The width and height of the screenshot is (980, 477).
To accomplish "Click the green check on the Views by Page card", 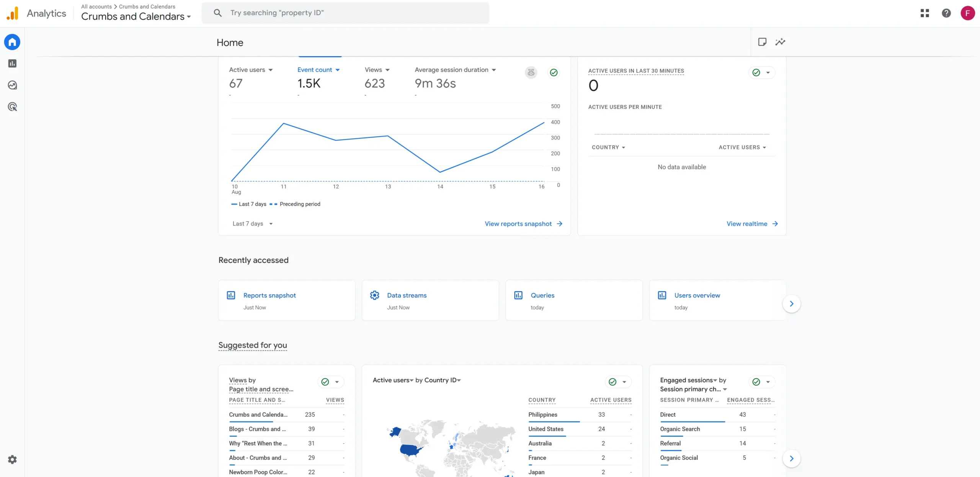I will click(325, 382).
